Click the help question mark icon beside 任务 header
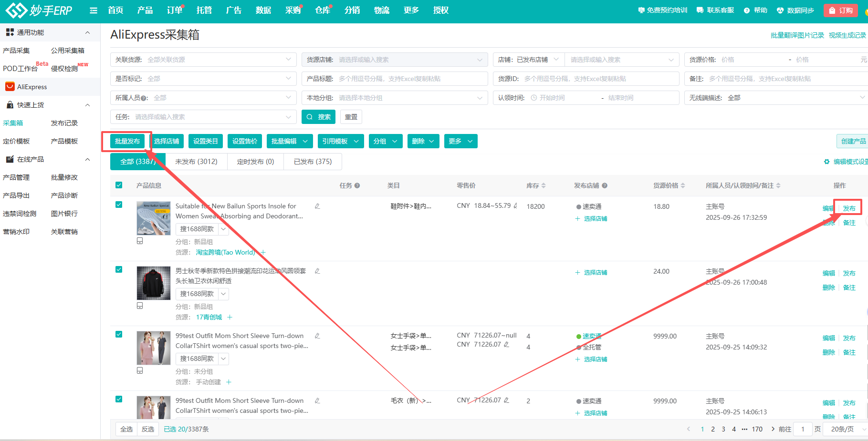Screen dimensions: 868x441 (357, 186)
